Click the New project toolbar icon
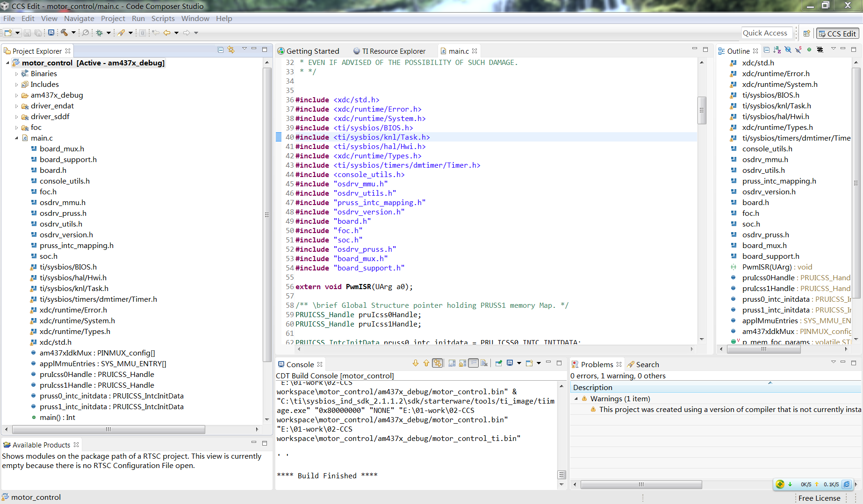The width and height of the screenshot is (863, 504). [x=8, y=33]
